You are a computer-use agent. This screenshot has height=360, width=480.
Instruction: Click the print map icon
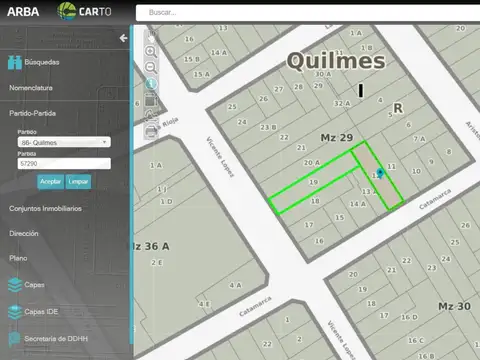[151, 131]
